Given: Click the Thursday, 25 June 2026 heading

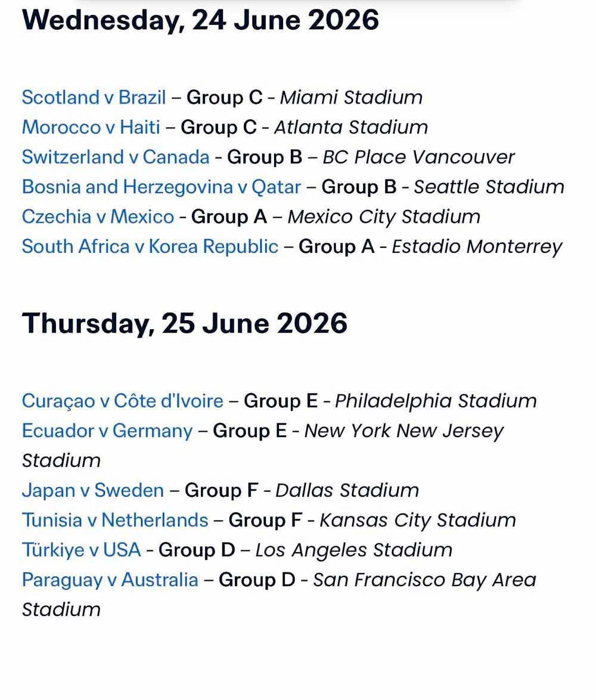Looking at the screenshot, I should pyautogui.click(x=185, y=323).
